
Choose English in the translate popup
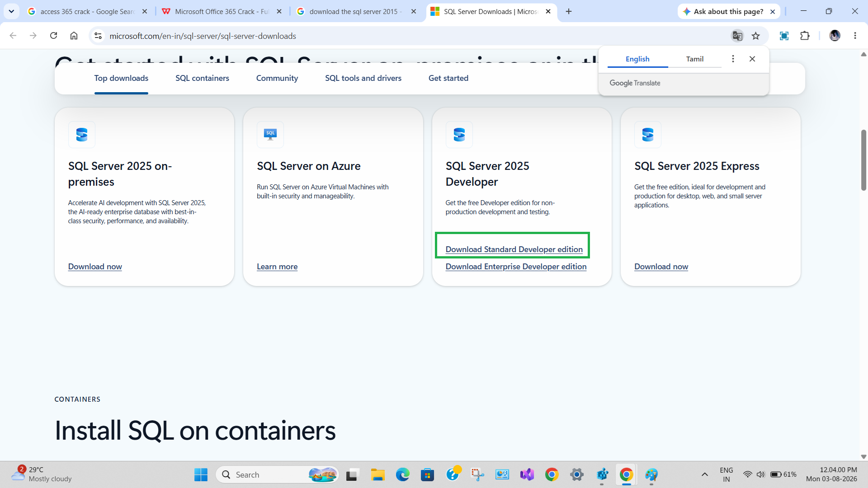pos(637,59)
